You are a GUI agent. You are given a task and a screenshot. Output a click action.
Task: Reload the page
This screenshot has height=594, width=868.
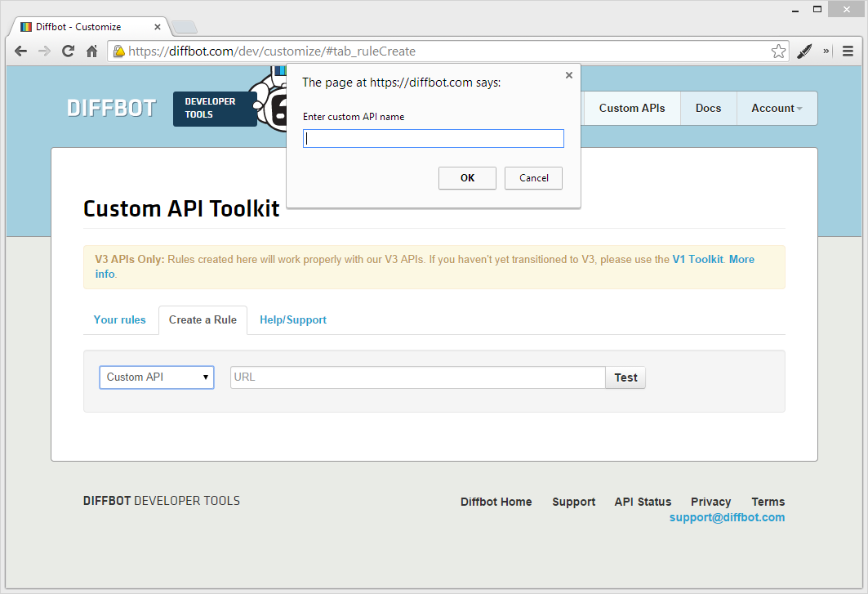(68, 51)
